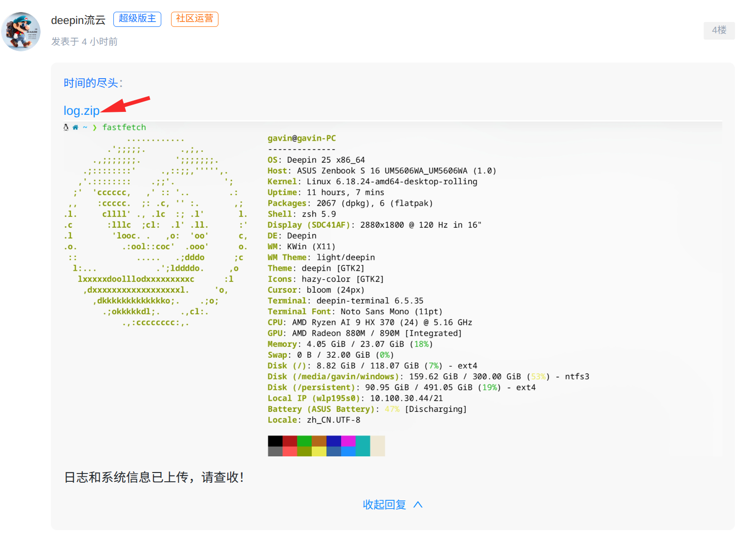Click the CPU AMD Ryzen AI 9 line

tap(370, 322)
